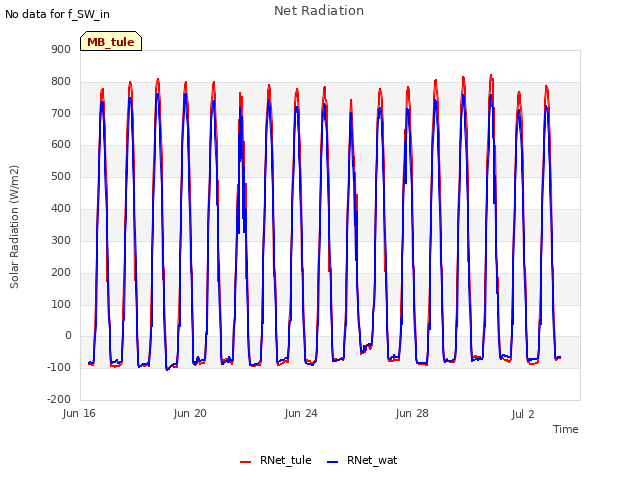This screenshot has height=480, width=640.
Task: Click the 0 y-axis tick label
Action: point(68,336)
